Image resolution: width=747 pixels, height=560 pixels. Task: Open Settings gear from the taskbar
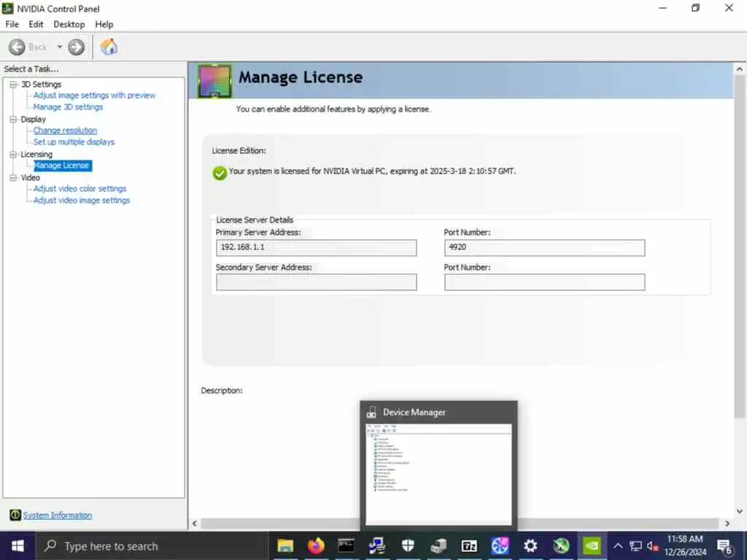tap(530, 545)
